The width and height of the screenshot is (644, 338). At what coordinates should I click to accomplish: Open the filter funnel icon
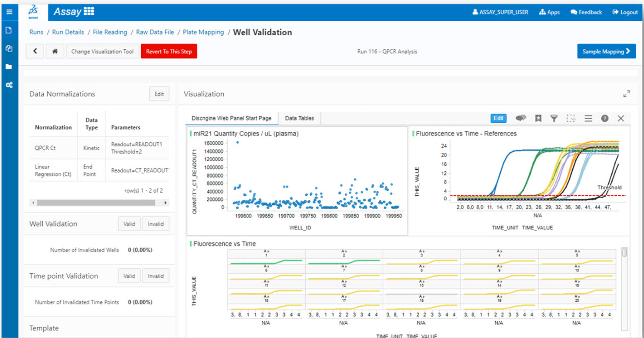(554, 118)
